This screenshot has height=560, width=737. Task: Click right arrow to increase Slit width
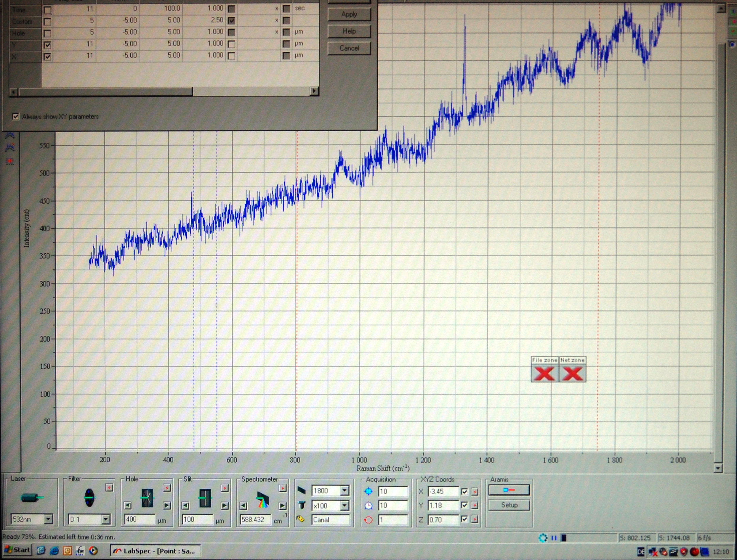click(225, 506)
